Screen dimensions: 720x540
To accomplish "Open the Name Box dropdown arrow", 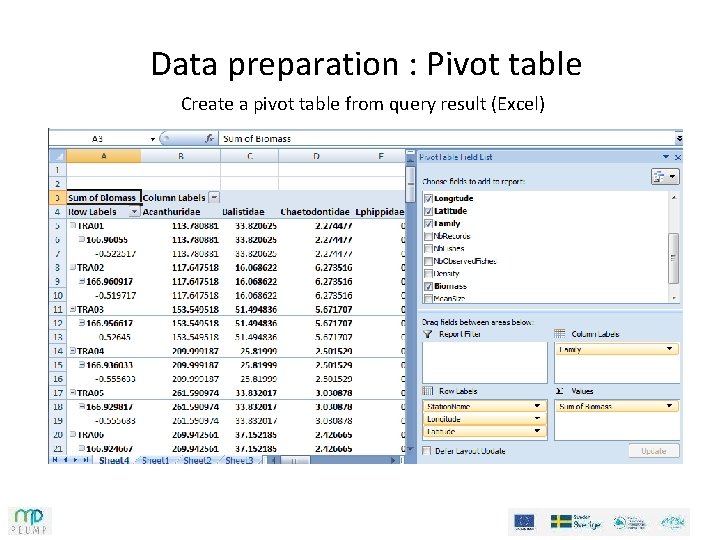I will point(152,139).
